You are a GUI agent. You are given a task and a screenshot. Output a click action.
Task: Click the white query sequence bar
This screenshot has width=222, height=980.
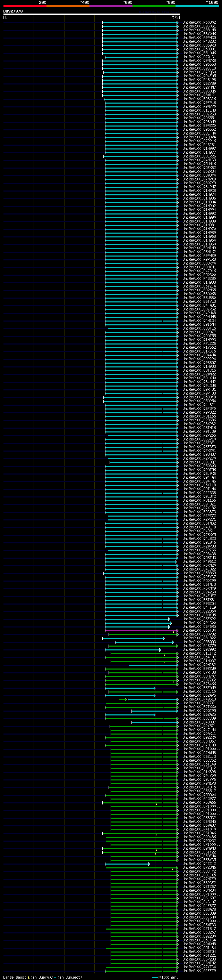click(92, 15)
